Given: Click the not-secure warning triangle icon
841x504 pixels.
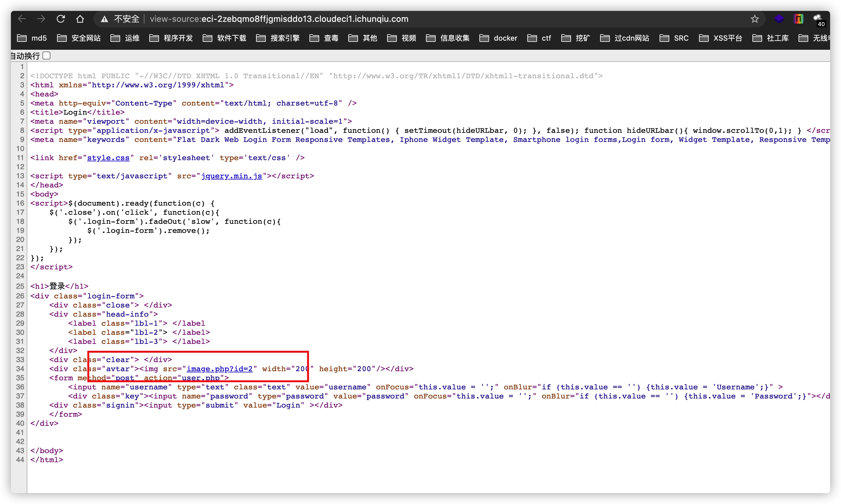Looking at the screenshot, I should coord(104,19).
